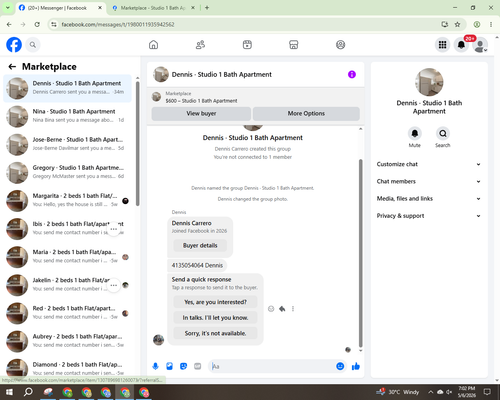
Task: Open the Friends icon in top navigation
Action: tap(200, 45)
